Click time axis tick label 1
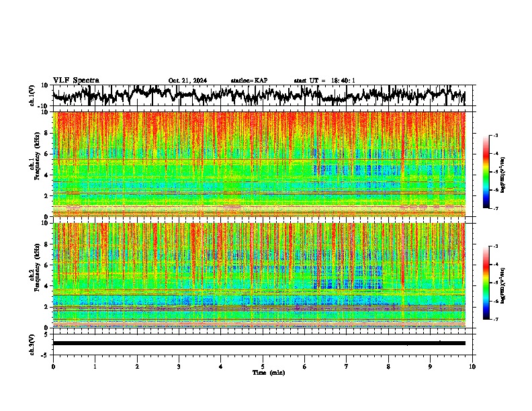 (x=95, y=367)
